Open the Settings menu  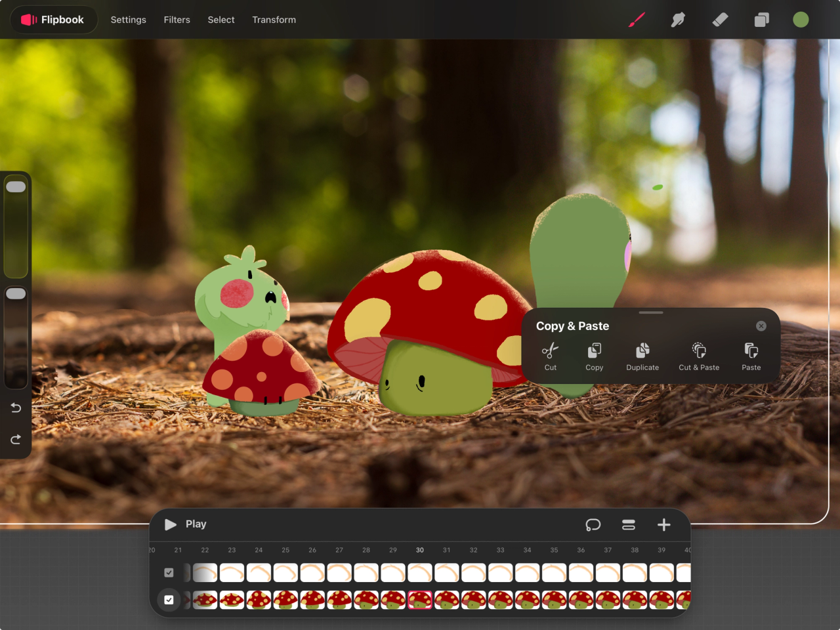click(x=128, y=20)
